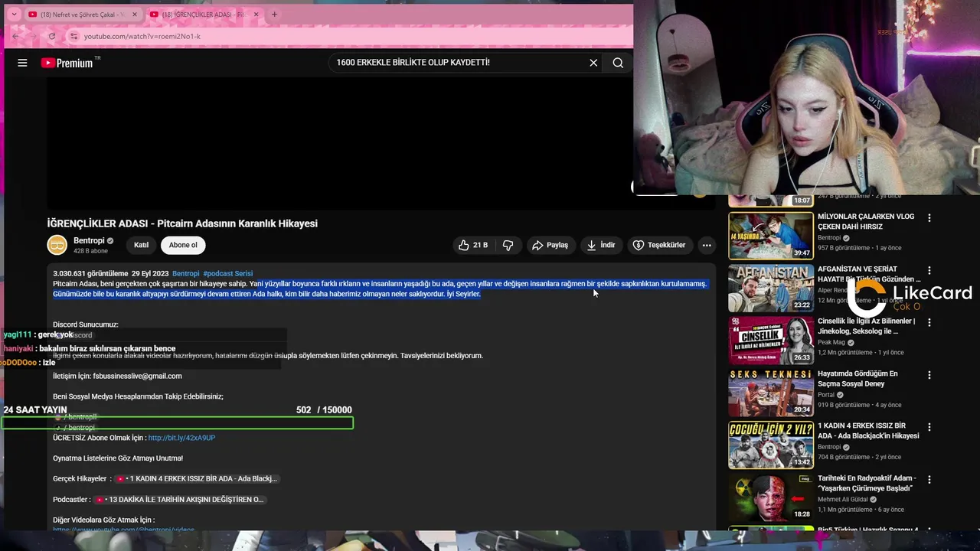Share the video via Paylaş
The height and width of the screenshot is (551, 980).
click(x=550, y=245)
